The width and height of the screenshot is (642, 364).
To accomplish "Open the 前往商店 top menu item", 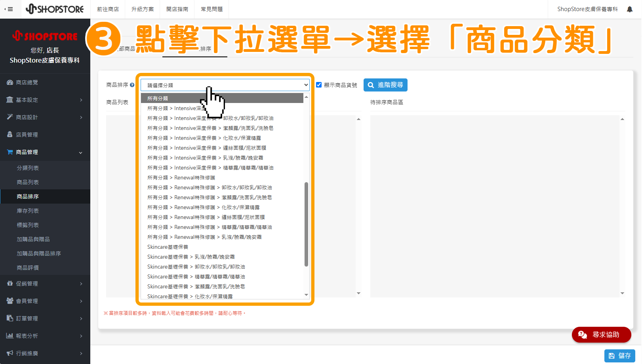I will pos(108,9).
